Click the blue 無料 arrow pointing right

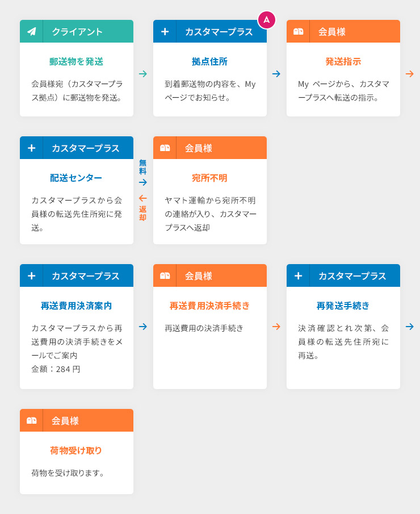pos(143,182)
